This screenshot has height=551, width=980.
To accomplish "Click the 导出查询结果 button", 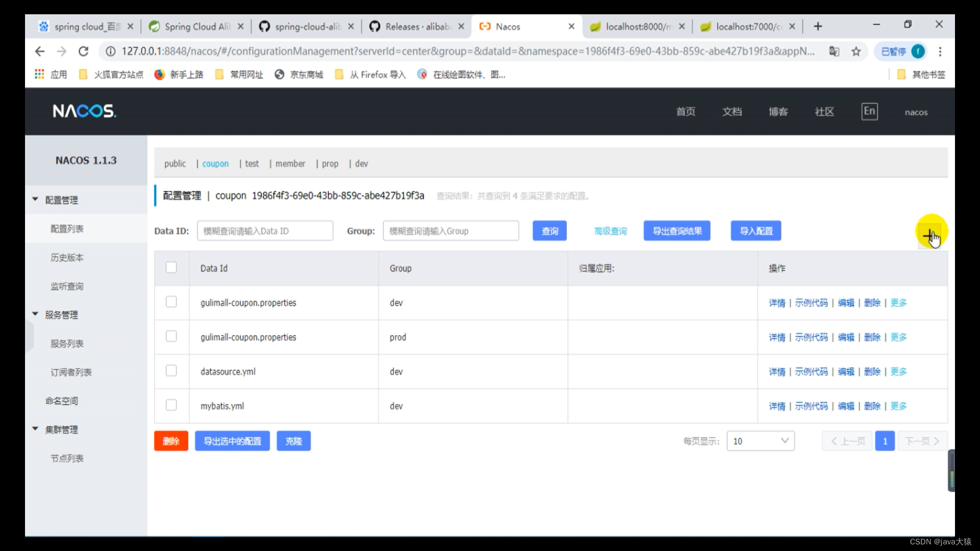I will 677,231.
